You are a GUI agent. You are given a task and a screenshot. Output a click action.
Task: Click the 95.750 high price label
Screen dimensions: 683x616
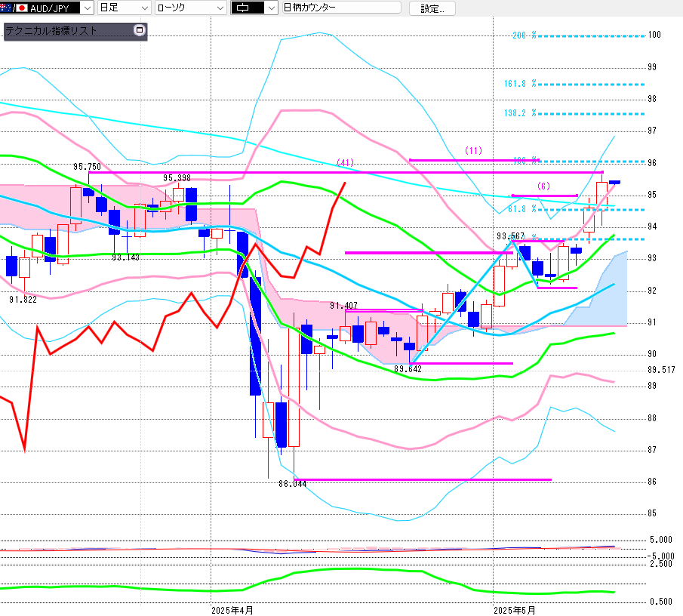[87, 167]
